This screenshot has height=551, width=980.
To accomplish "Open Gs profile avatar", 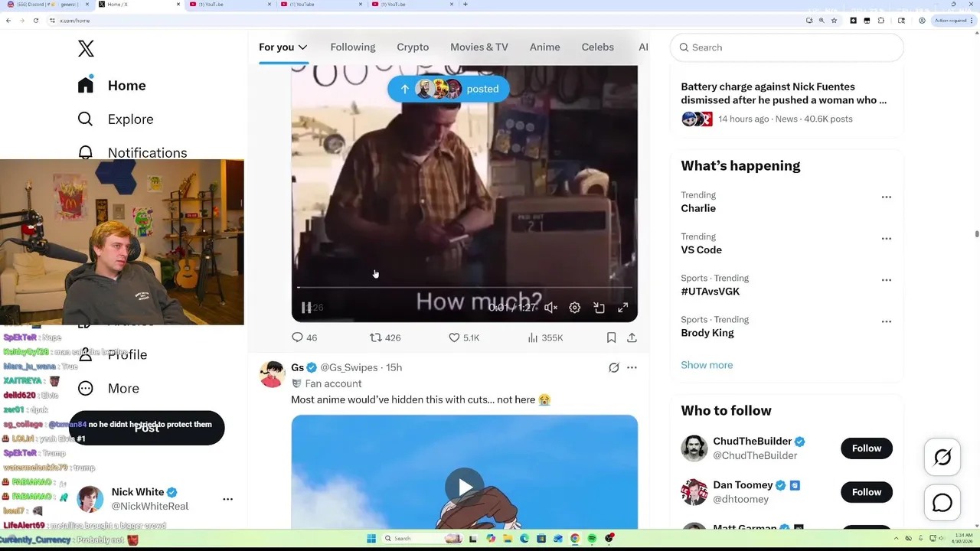I will 272,374.
